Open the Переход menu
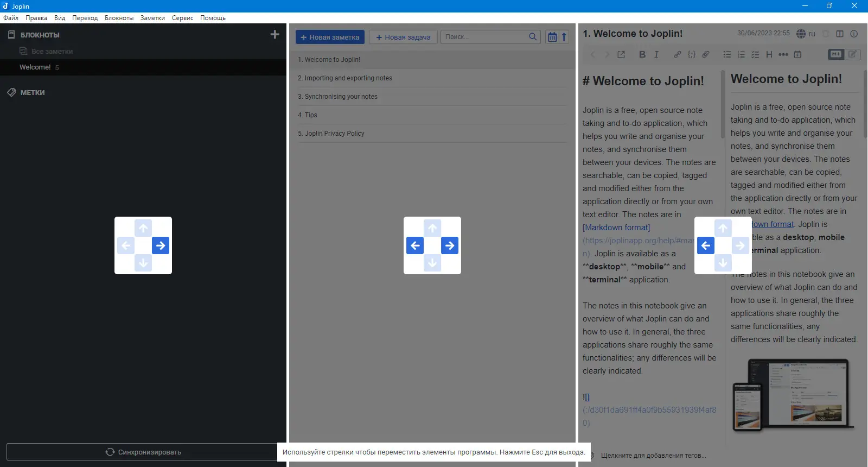The height and width of the screenshot is (467, 868). pyautogui.click(x=85, y=18)
